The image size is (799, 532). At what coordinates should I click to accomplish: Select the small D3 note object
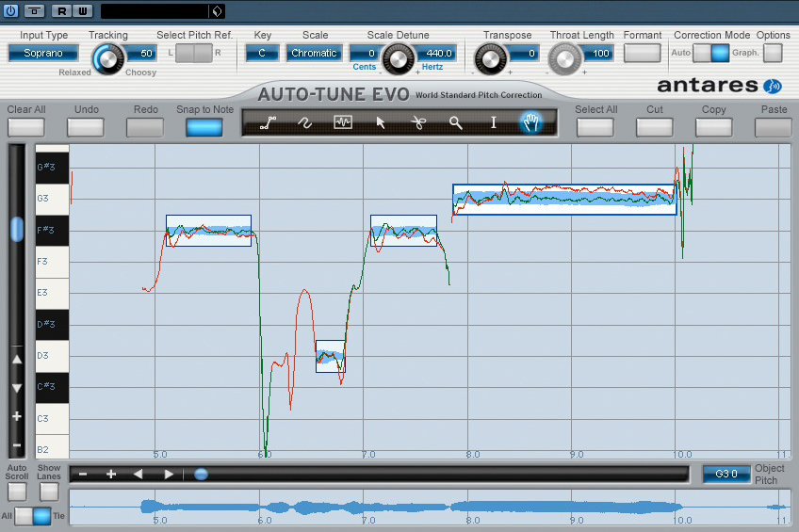[x=330, y=356]
